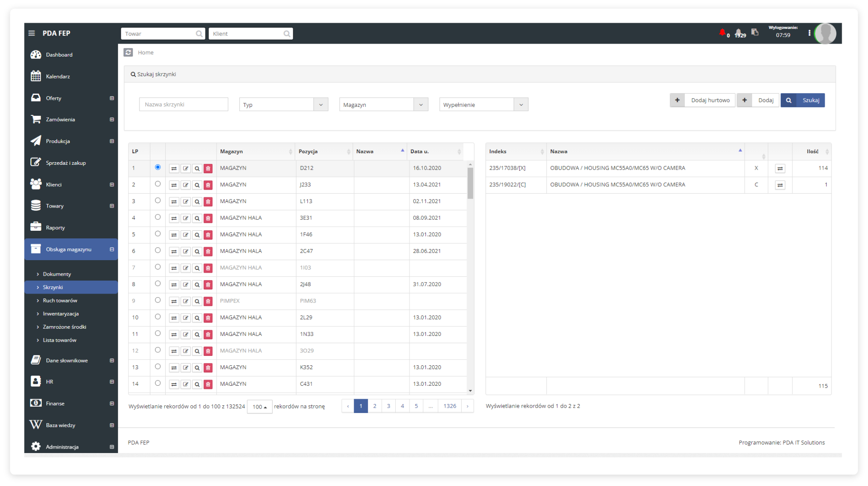The width and height of the screenshot is (868, 486).
Task: Select the radio button for row 6
Action: 158,250
